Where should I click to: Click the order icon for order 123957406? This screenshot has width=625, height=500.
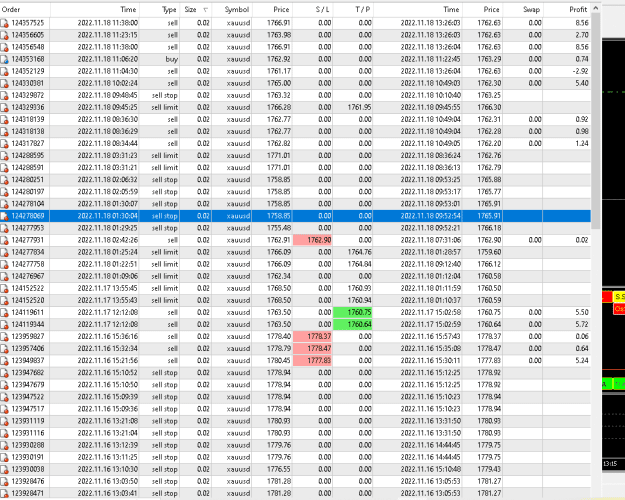coord(4,348)
